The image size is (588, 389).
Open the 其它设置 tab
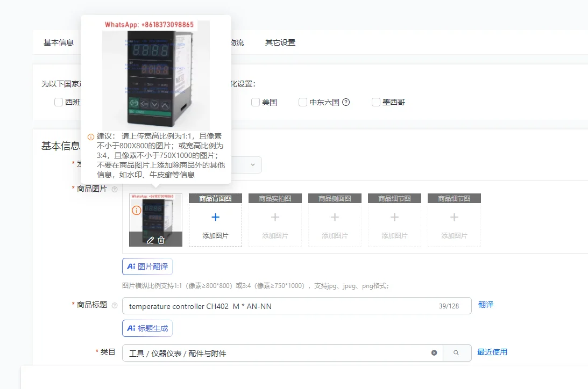coord(280,42)
